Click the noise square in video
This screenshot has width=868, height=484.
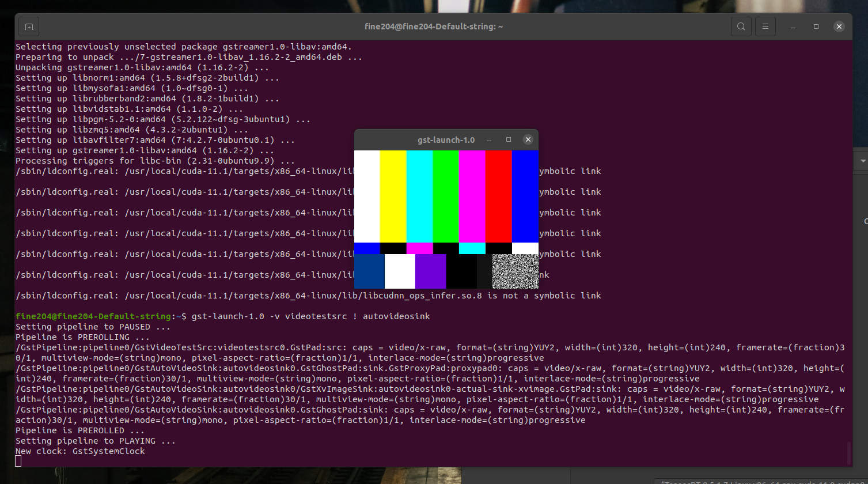516,271
